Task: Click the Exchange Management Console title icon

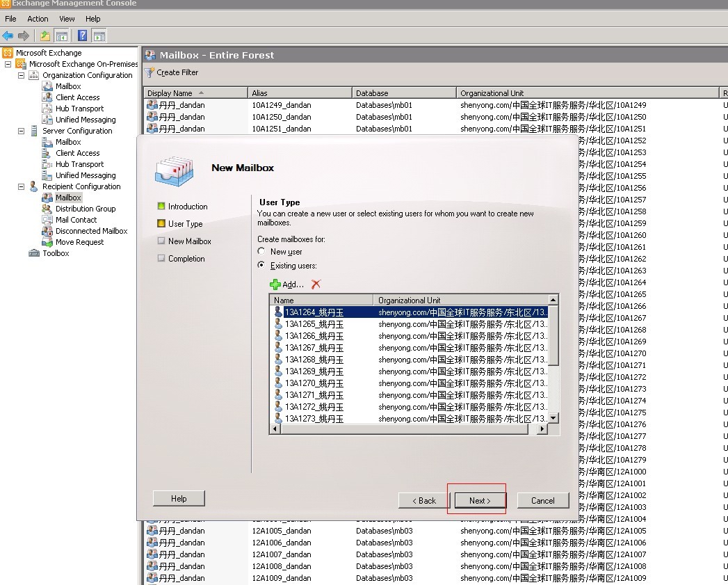Action: tap(5, 3)
